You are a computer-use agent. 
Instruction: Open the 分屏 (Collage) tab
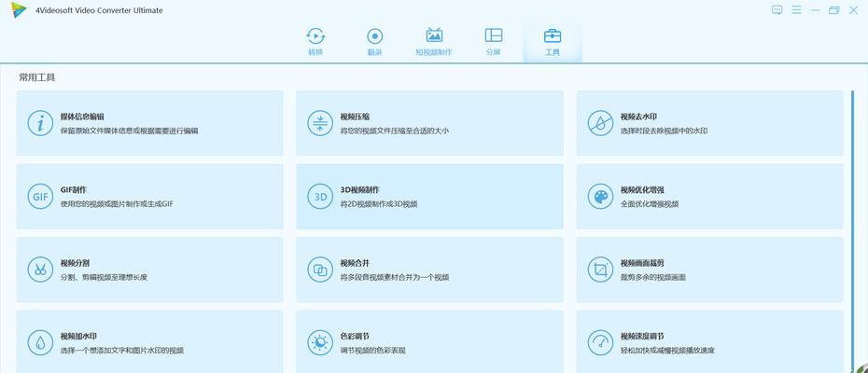click(x=493, y=42)
